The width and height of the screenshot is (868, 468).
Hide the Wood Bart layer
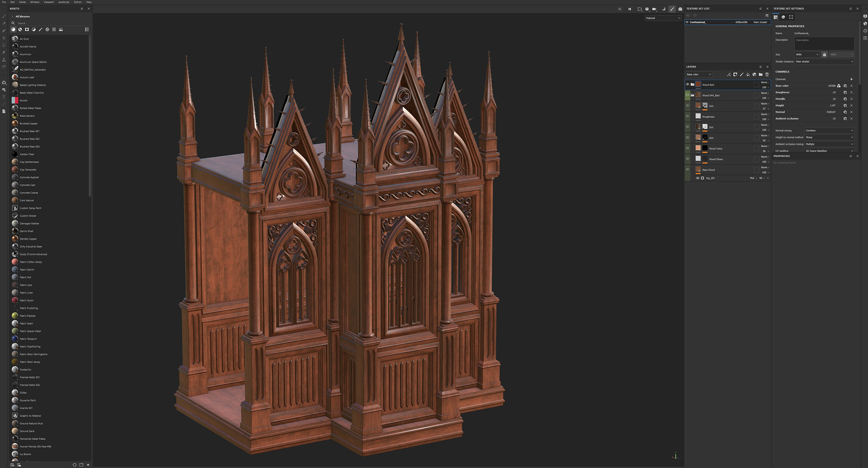pos(688,84)
